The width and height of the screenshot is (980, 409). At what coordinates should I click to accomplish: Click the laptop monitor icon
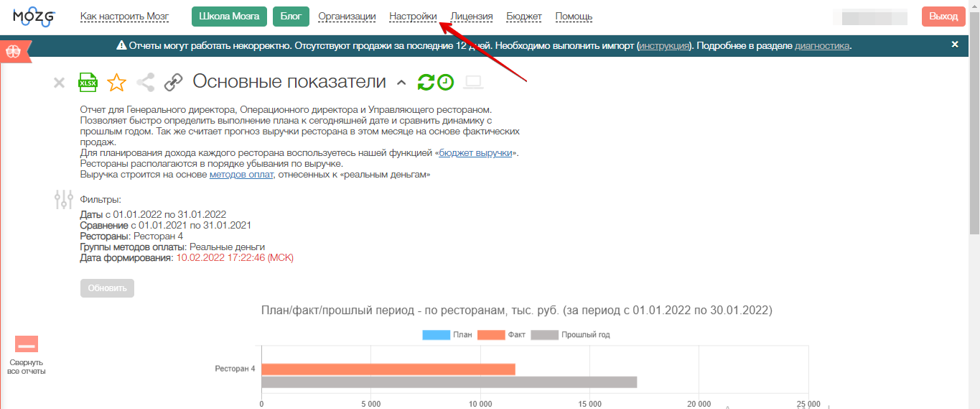472,83
